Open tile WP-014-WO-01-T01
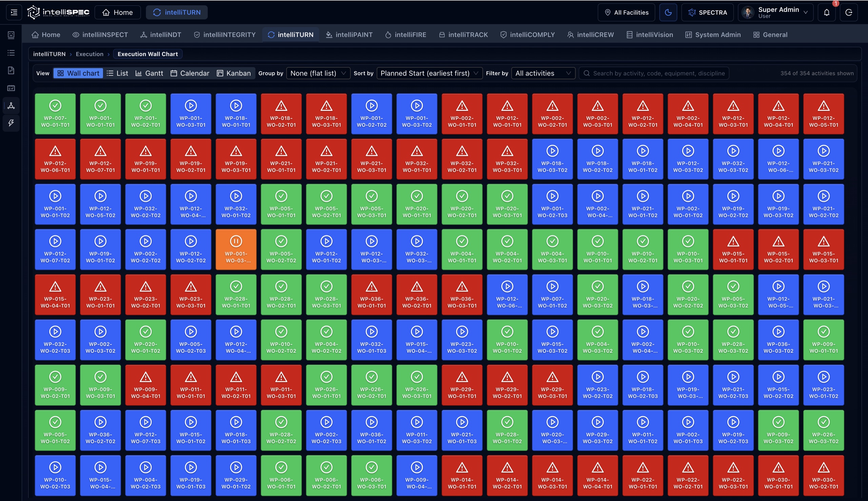This screenshot has width=868, height=501. tap(462, 476)
